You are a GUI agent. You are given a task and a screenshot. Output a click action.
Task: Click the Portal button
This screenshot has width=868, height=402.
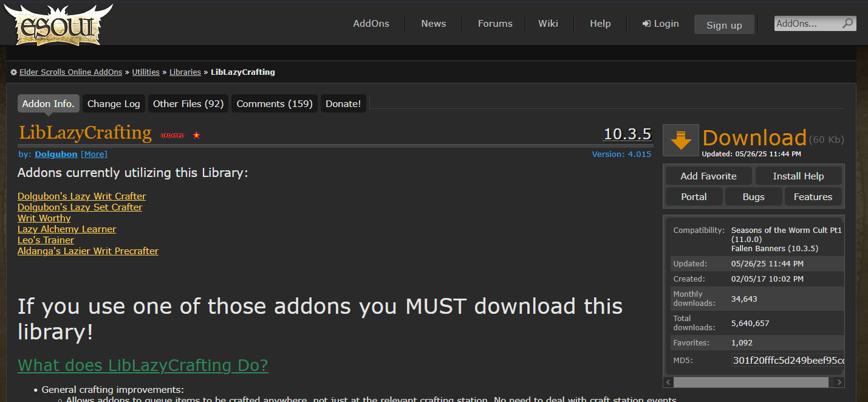point(694,197)
